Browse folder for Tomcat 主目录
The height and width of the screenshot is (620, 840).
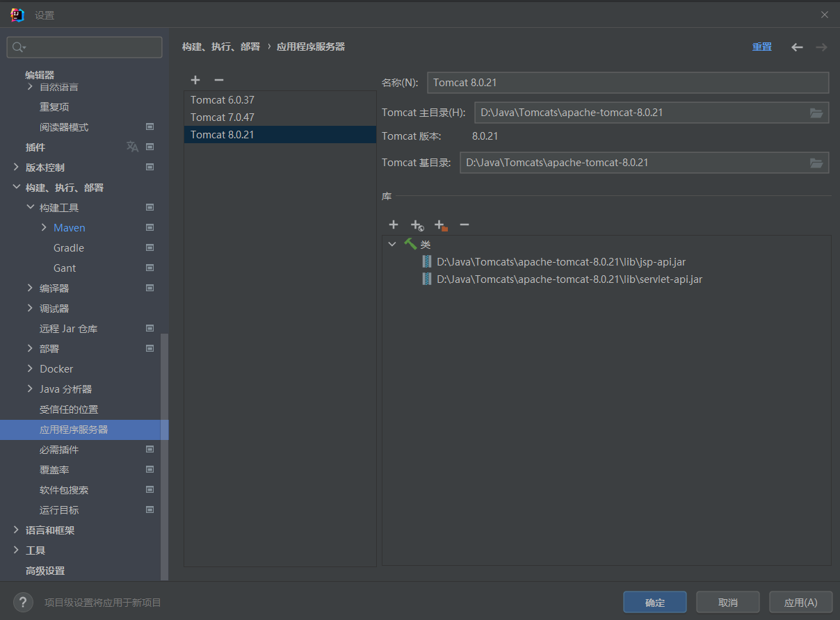click(816, 113)
